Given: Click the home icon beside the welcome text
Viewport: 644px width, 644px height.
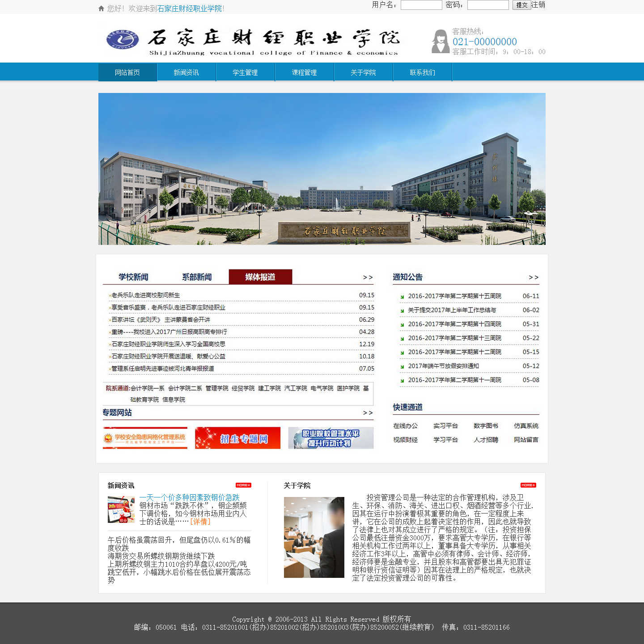Looking at the screenshot, I should pos(101,8).
